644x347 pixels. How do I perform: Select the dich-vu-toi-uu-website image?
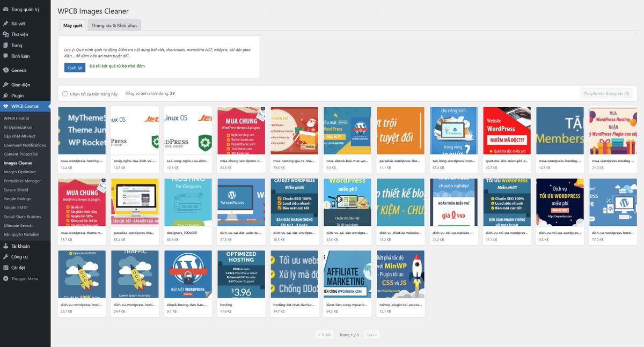pos(453,202)
